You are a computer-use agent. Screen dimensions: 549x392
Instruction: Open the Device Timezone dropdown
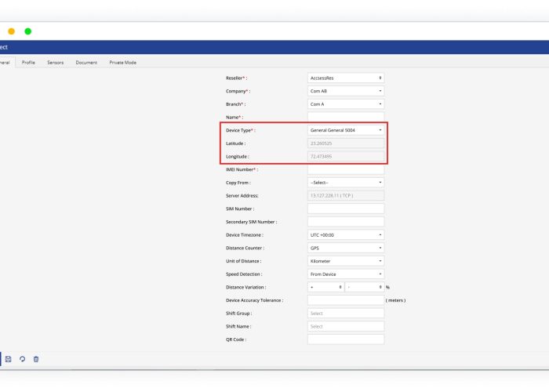pyautogui.click(x=346, y=234)
